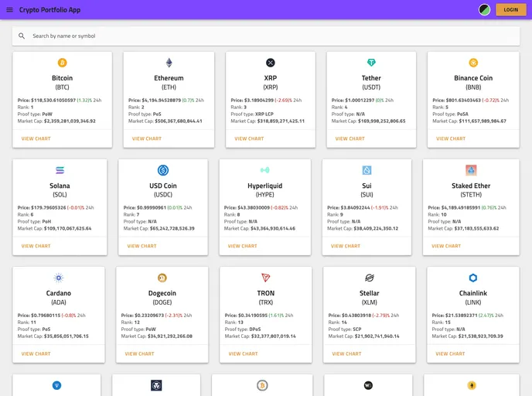Click the Stellar logo icon
Image resolution: width=532 pixels, height=396 pixels.
[369, 278]
